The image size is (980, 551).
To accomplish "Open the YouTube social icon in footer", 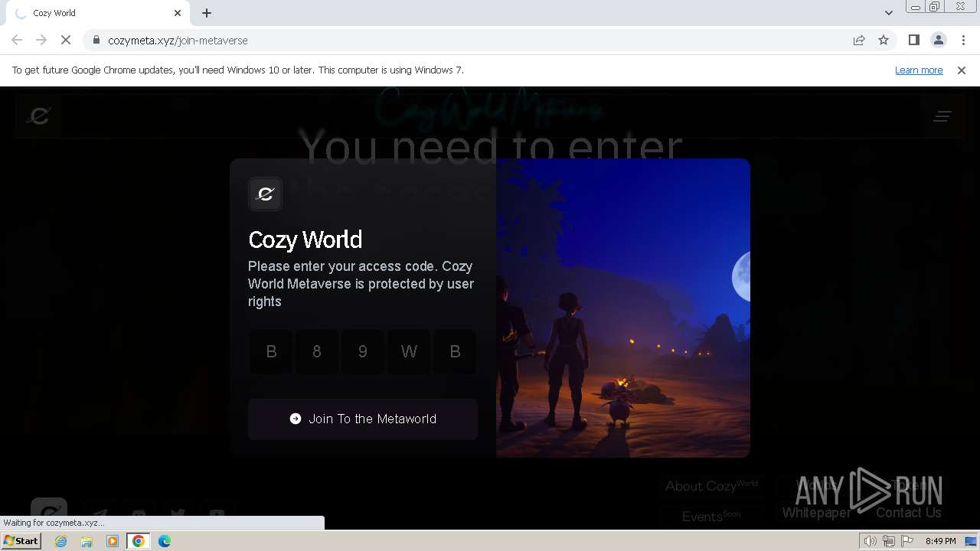I will (217, 515).
